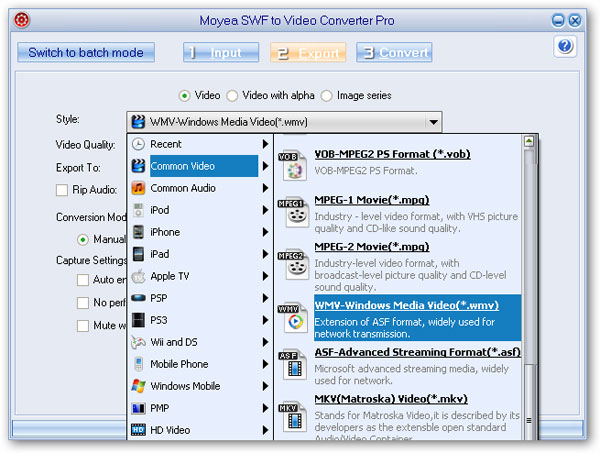
Task: Select ASF-Advanced Streaming Format(*.asf) link
Action: pos(417,352)
